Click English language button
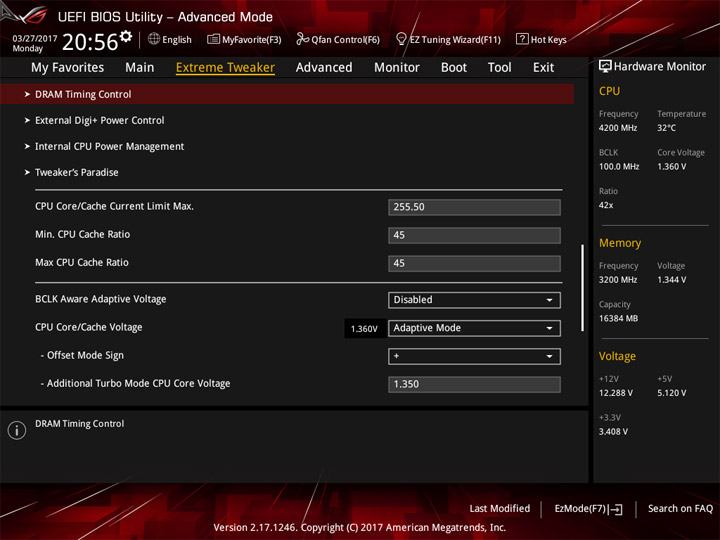The image size is (720, 540). point(170,39)
